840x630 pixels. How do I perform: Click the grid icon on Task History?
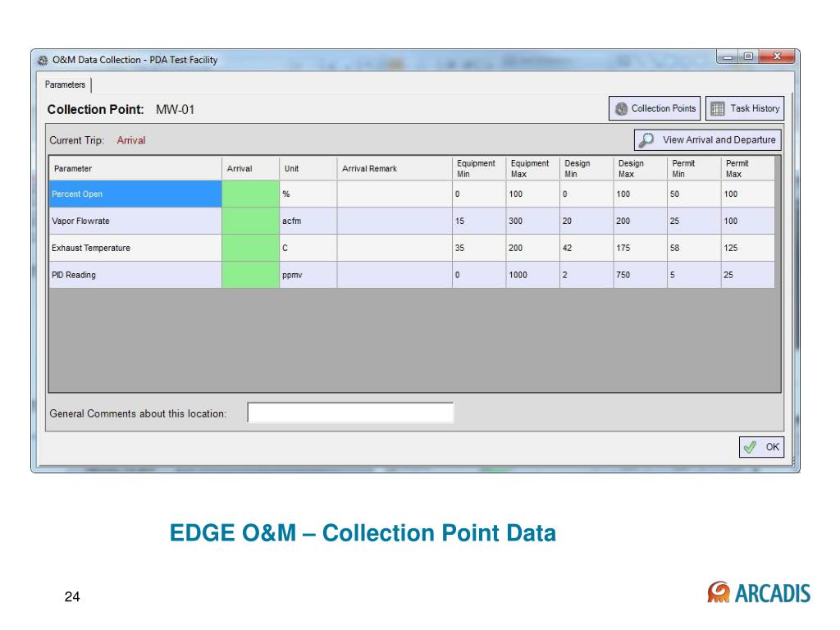[717, 109]
